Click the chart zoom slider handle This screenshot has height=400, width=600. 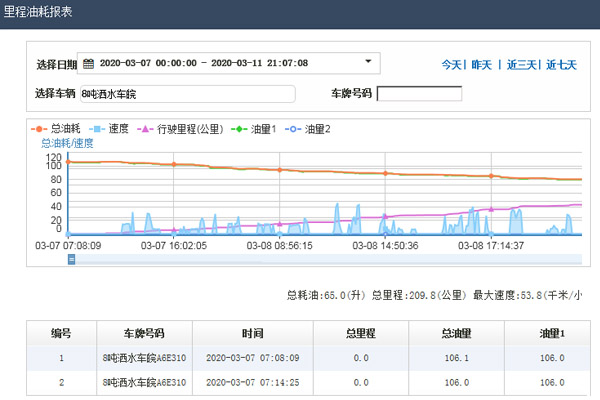click(x=71, y=259)
